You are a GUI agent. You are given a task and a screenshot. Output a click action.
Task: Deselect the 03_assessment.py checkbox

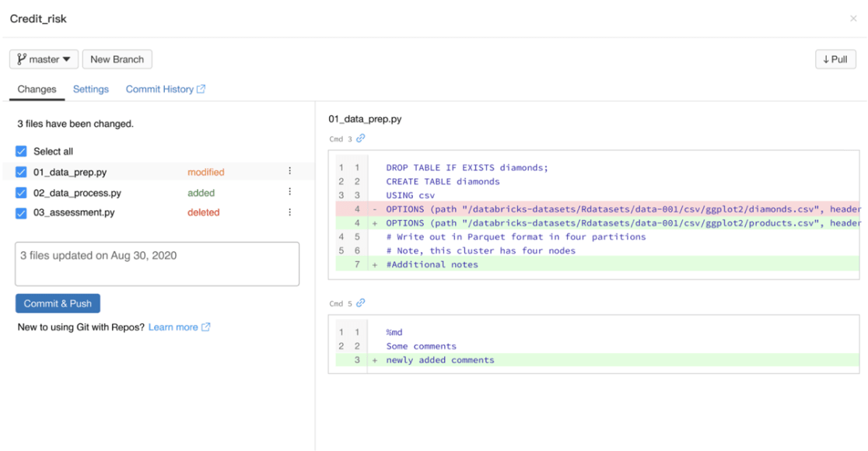19,212
